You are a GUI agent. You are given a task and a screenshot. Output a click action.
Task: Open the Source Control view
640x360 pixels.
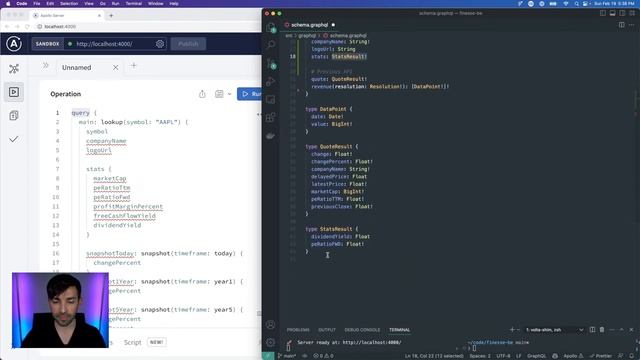click(x=271, y=63)
